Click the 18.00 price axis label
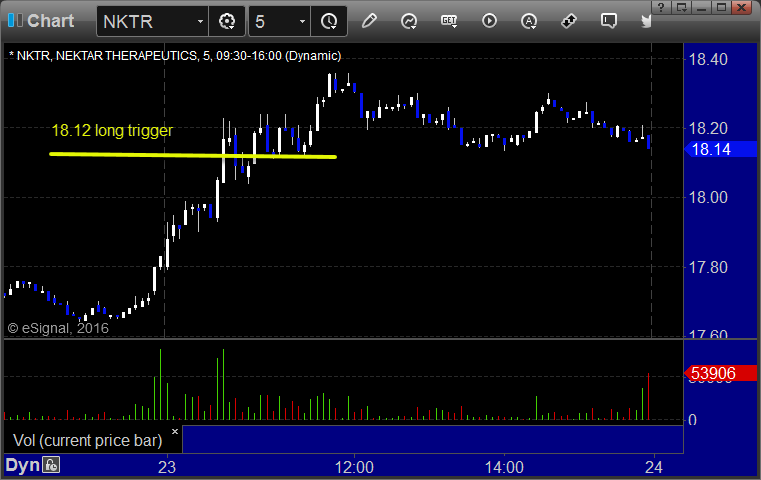This screenshot has height=480, width=761. coord(708,197)
